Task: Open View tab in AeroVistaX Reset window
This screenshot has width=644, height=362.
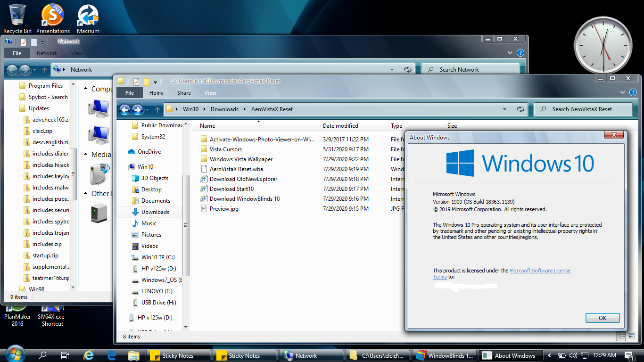Action: click(210, 93)
